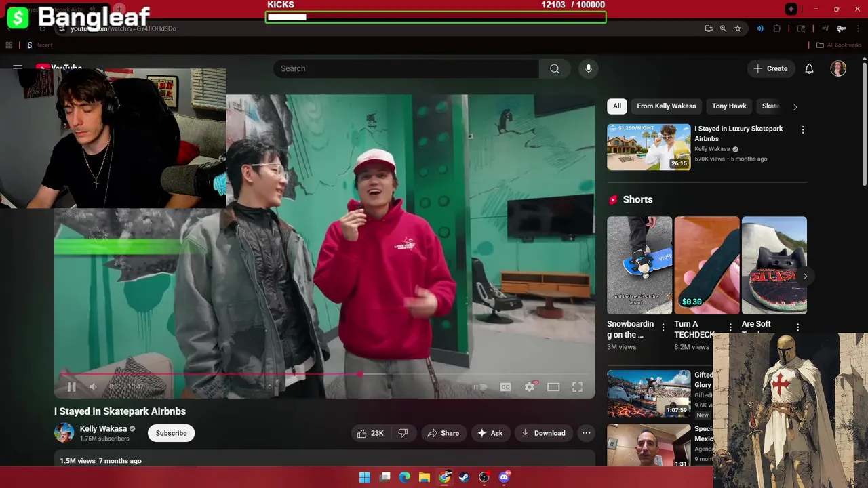Image resolution: width=868 pixels, height=488 pixels.
Task: Mute the video volume speaker
Action: click(94, 387)
